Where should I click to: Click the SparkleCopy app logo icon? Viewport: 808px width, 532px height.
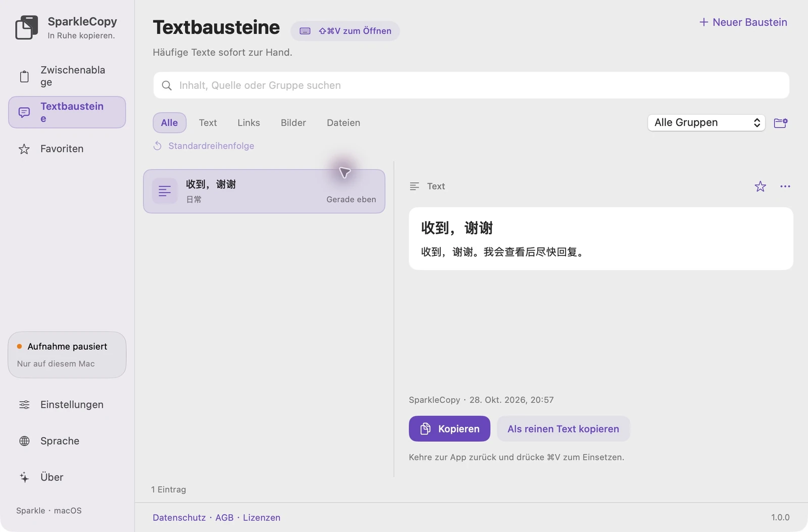click(x=27, y=28)
